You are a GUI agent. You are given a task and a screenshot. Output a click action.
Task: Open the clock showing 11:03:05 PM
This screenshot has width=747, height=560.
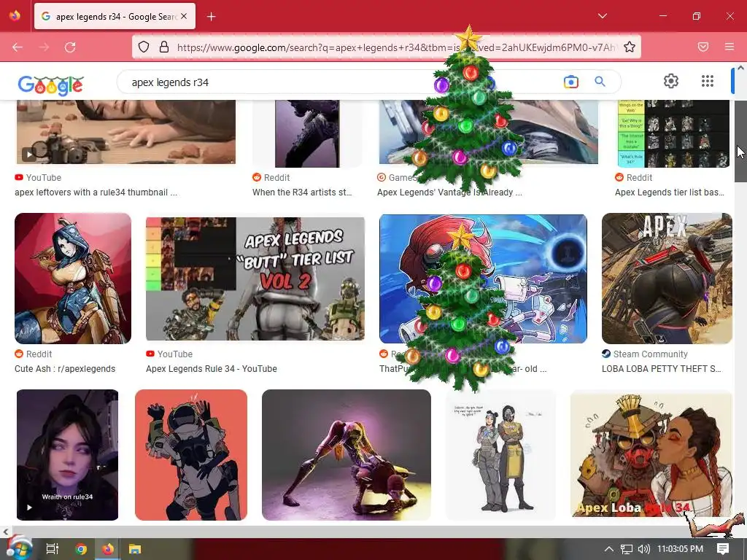[680, 548]
